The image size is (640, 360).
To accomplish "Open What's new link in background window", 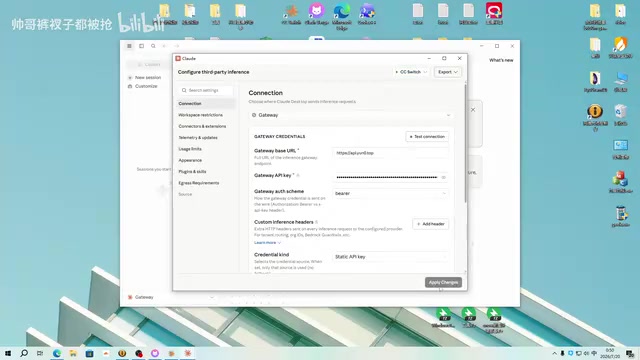I will (x=501, y=60).
